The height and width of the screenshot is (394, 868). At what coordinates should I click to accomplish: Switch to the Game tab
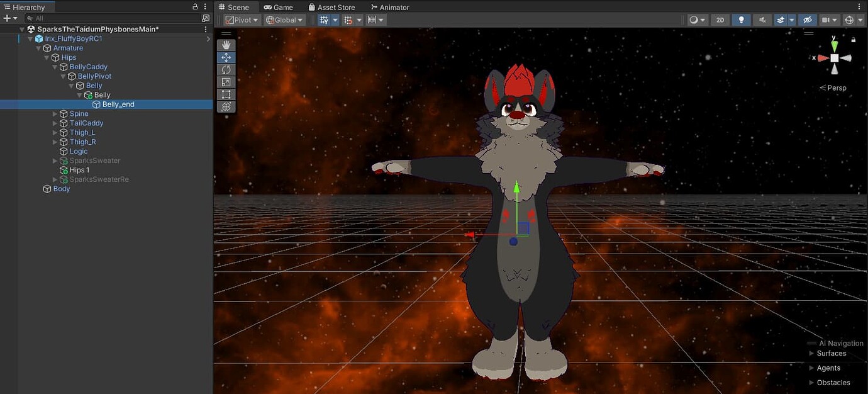(x=279, y=7)
